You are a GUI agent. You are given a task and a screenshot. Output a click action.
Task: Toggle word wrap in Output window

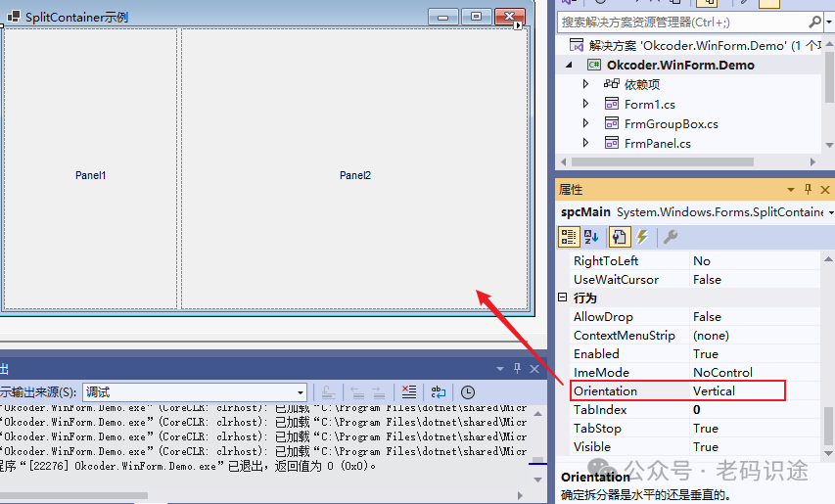pyautogui.click(x=439, y=391)
